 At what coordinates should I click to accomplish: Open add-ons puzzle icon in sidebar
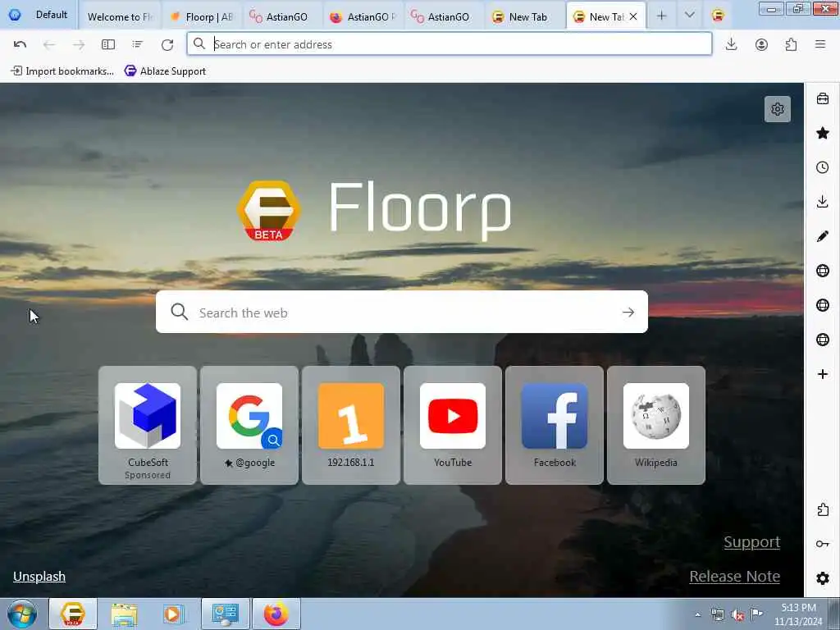click(x=822, y=509)
